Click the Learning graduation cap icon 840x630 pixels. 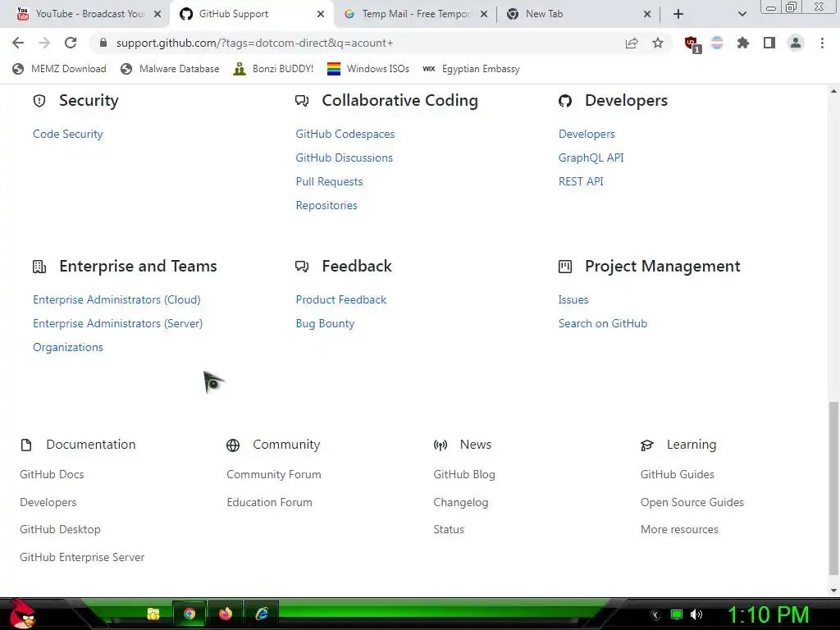(647, 445)
